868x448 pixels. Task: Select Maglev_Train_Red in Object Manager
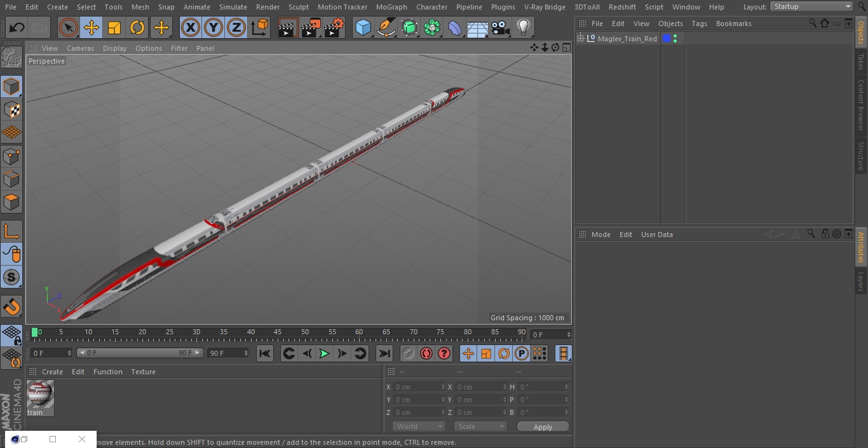click(x=627, y=39)
